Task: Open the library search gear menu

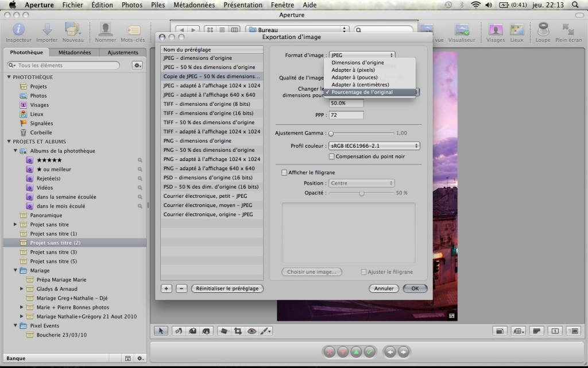Action: pyautogui.click(x=138, y=66)
